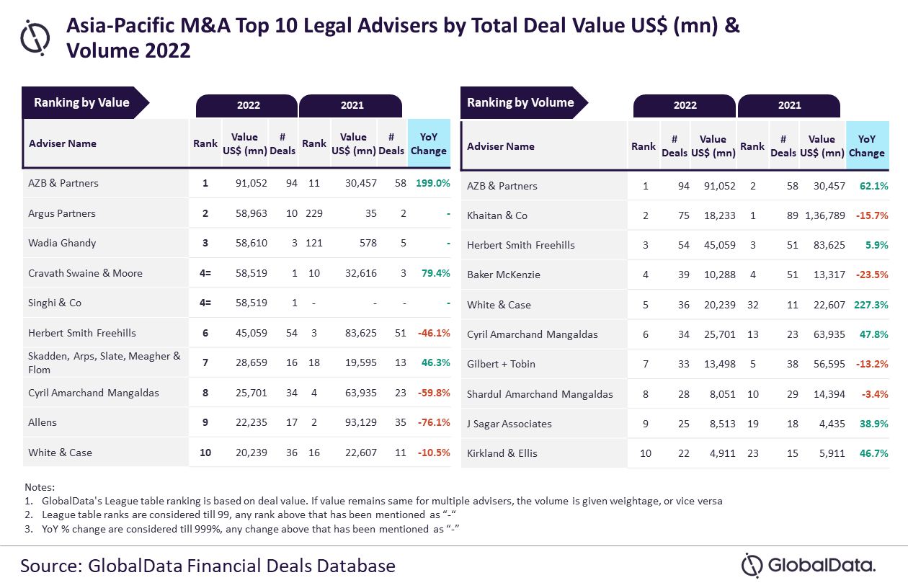Click the Adviser Name header in Value table

63,143
